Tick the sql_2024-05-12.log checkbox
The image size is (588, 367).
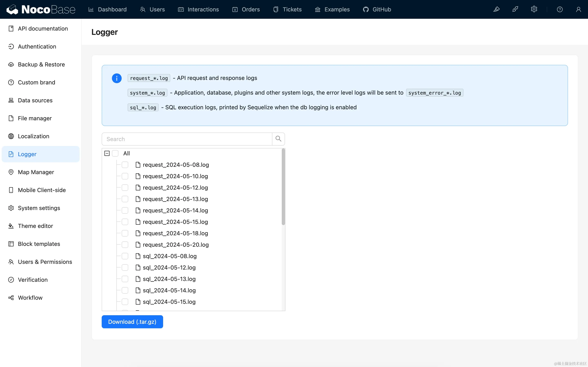(125, 268)
